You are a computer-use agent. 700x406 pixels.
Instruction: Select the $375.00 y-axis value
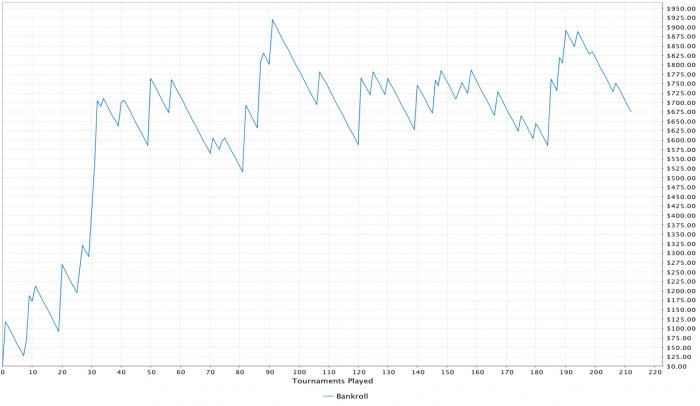[x=681, y=225]
